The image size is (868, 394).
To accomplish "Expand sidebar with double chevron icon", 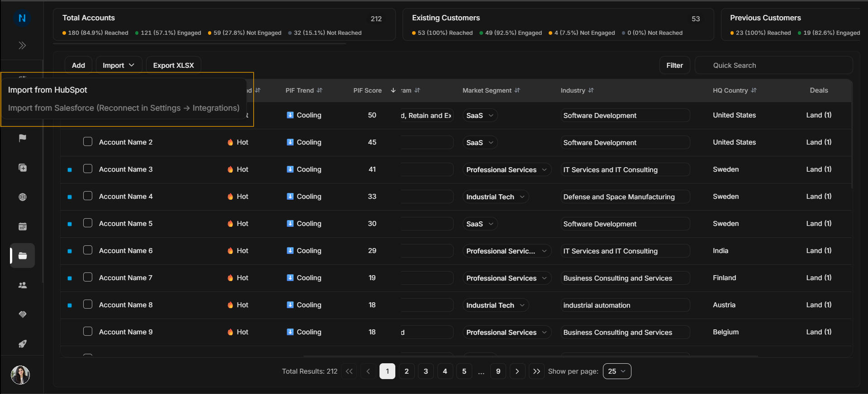I will tap(22, 45).
